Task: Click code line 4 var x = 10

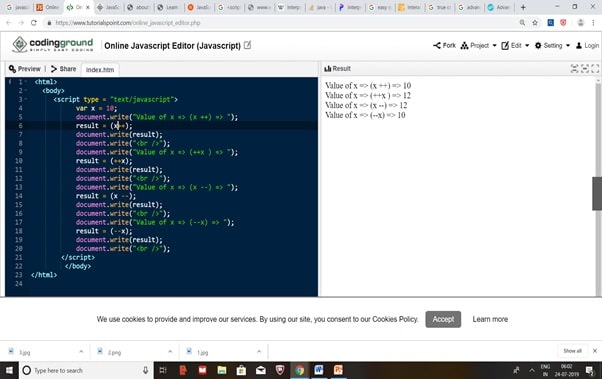Action: click(x=96, y=108)
